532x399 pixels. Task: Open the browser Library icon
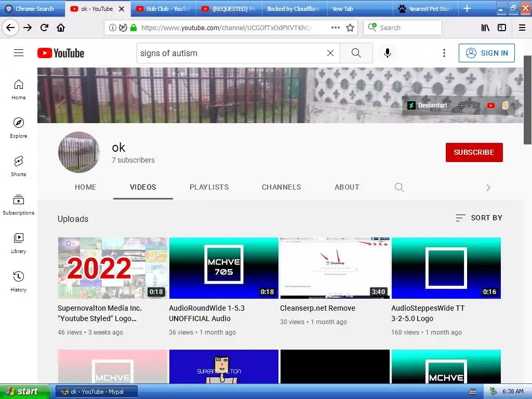(x=485, y=28)
